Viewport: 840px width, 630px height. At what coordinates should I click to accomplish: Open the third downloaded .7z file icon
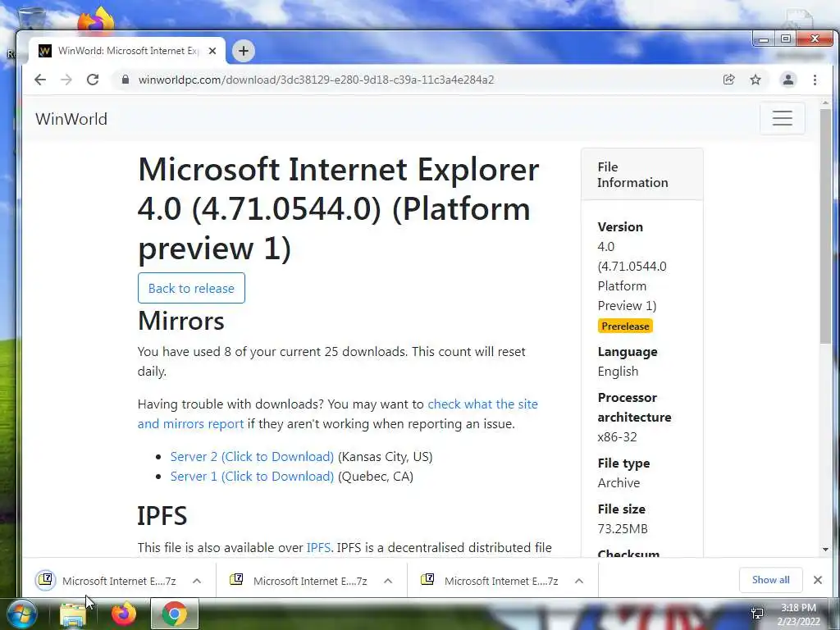click(427, 580)
